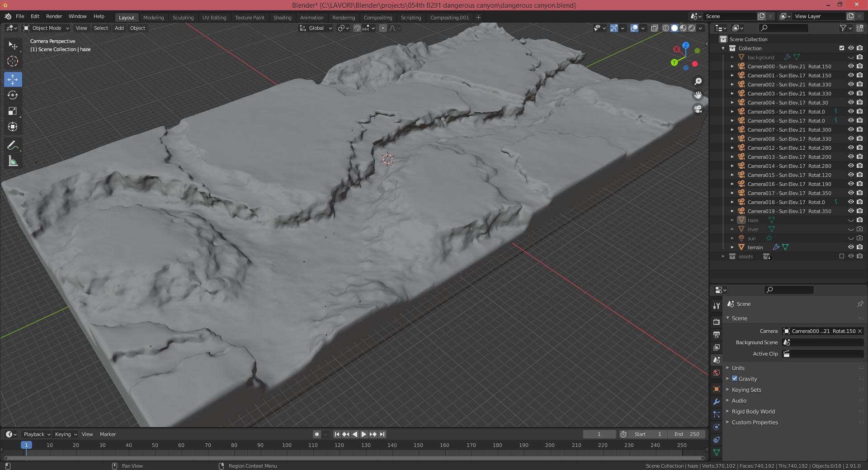868x470 pixels.
Task: Activate the Scale tool
Action: pos(13,111)
